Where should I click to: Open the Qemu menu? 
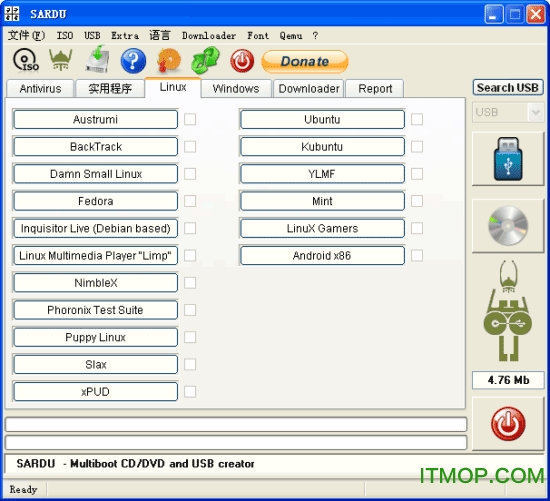click(x=291, y=35)
